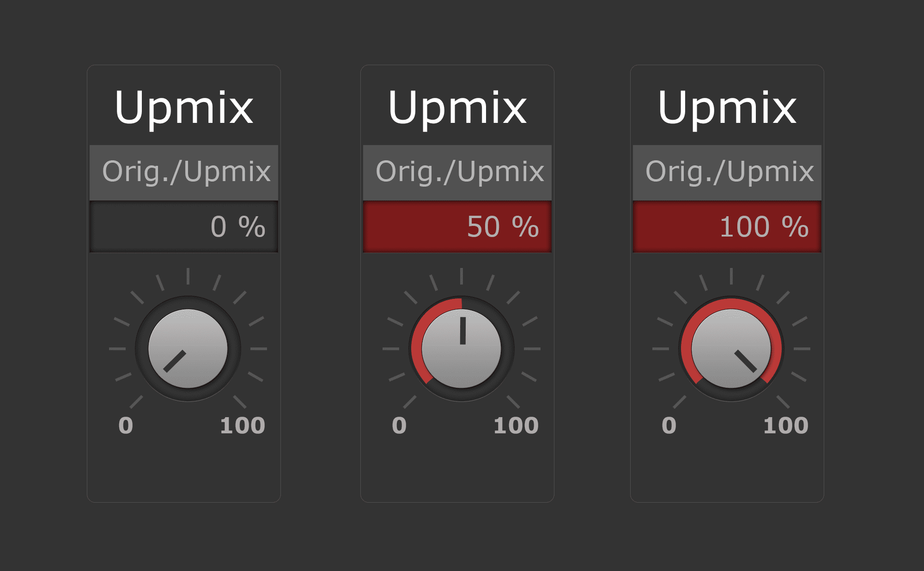Screen dimensions: 924x571
Task: Click the knob set to 100 %
Action: (x=731, y=349)
